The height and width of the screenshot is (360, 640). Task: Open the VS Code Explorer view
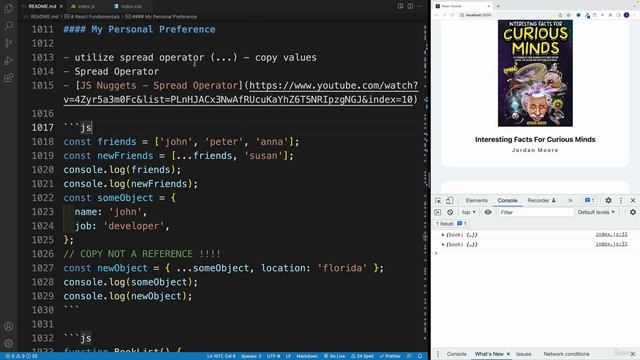pos(8,8)
